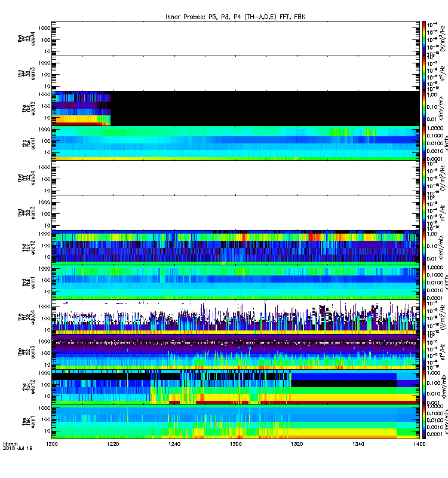Click the "2018 Jul 19" date label

pos(17,448)
